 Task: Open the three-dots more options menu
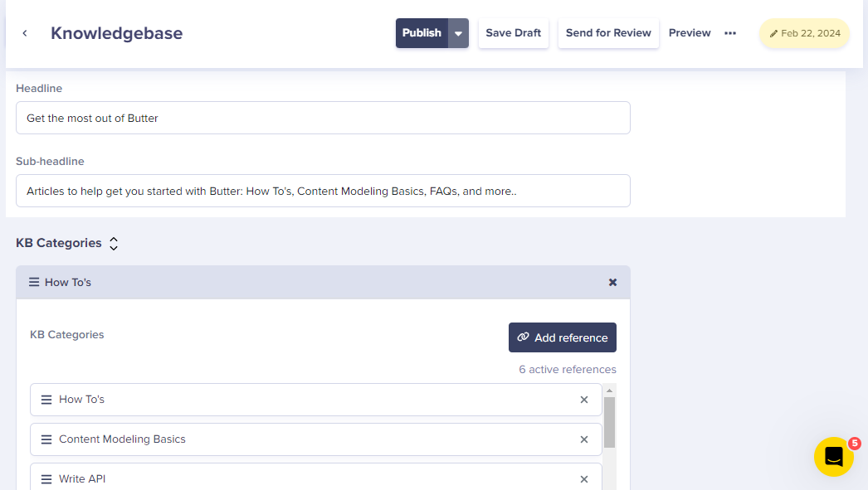(x=730, y=33)
